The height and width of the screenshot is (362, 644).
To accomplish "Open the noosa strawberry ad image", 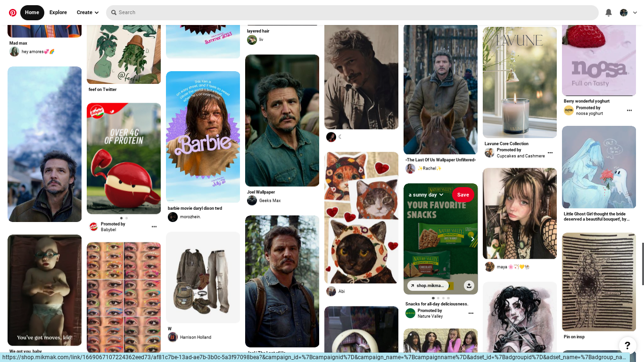I will pyautogui.click(x=599, y=60).
